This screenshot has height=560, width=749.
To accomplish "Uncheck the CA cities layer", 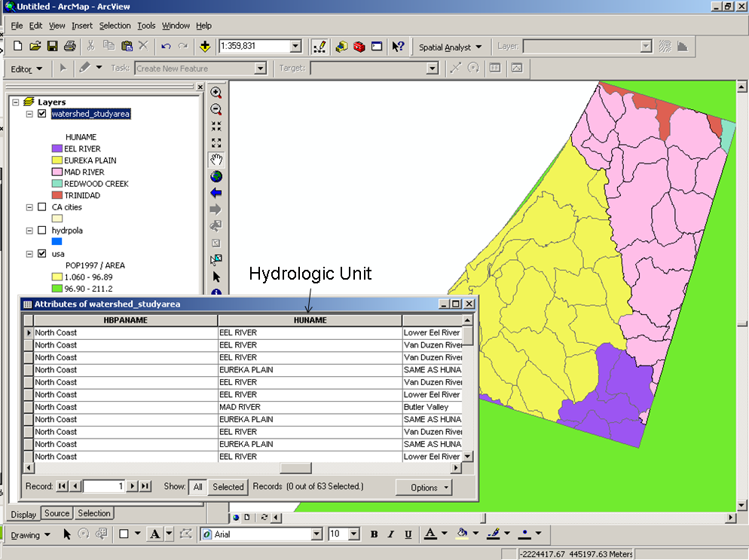I will [41, 207].
